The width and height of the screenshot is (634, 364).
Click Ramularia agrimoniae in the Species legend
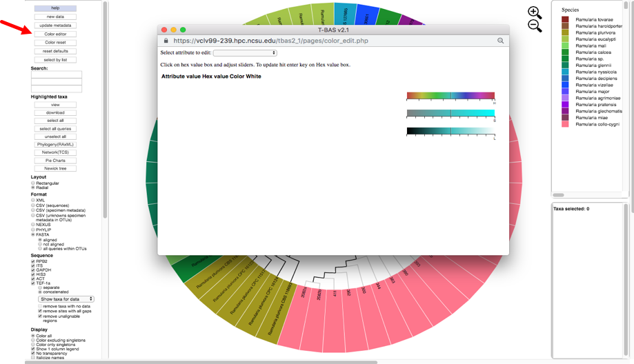point(597,98)
